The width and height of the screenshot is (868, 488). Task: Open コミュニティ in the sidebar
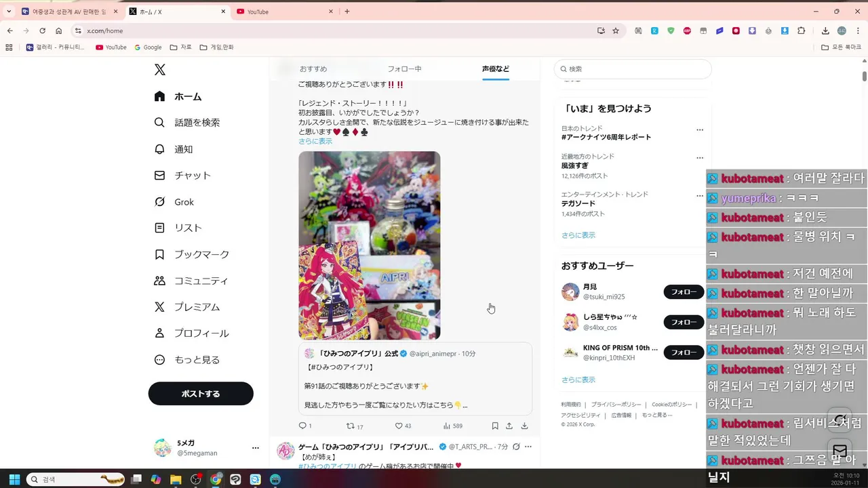(191, 281)
